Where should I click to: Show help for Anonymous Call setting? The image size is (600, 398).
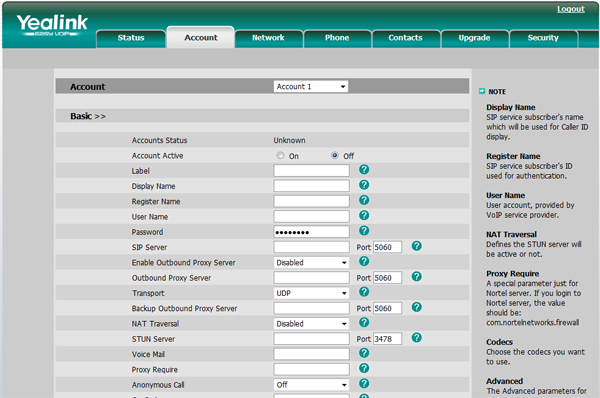(x=364, y=384)
